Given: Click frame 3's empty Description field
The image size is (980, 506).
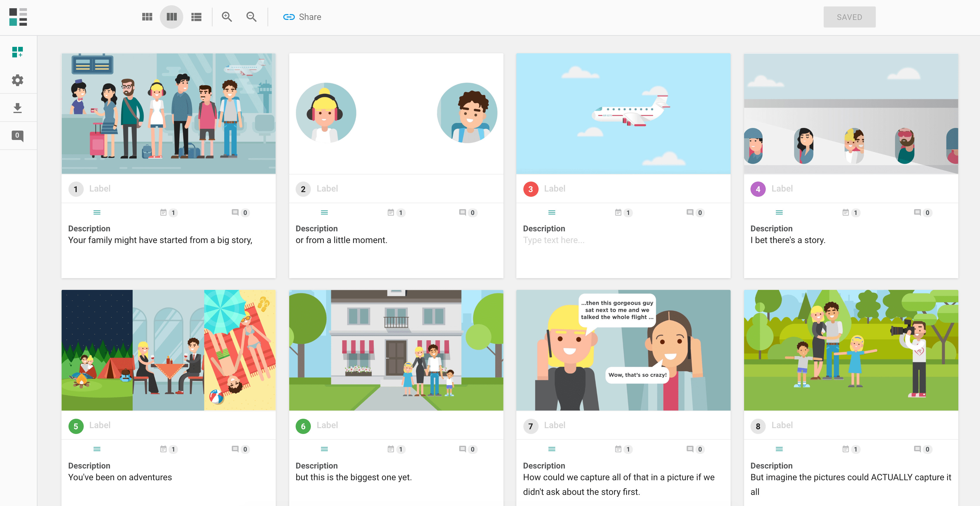Looking at the screenshot, I should tap(554, 240).
